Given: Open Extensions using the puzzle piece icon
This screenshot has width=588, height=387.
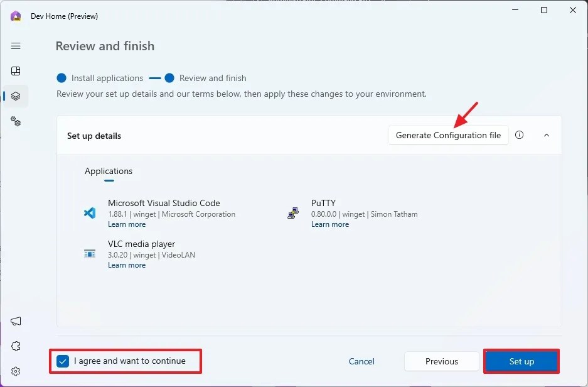Looking at the screenshot, I should tap(16, 346).
